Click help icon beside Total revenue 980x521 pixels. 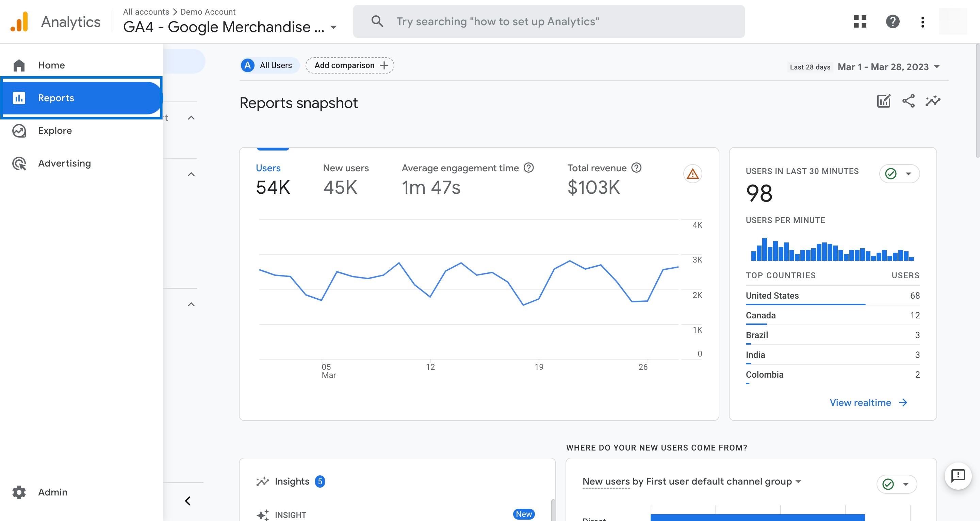(636, 168)
